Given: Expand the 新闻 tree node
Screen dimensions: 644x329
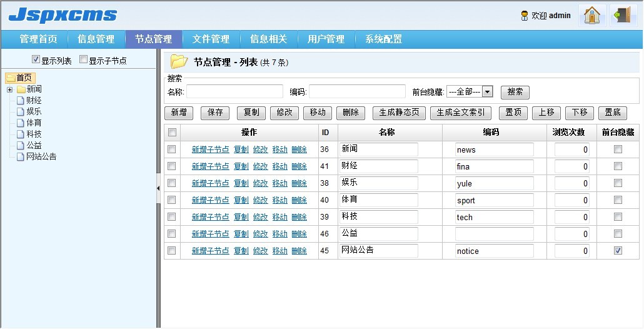Looking at the screenshot, I should (9, 89).
